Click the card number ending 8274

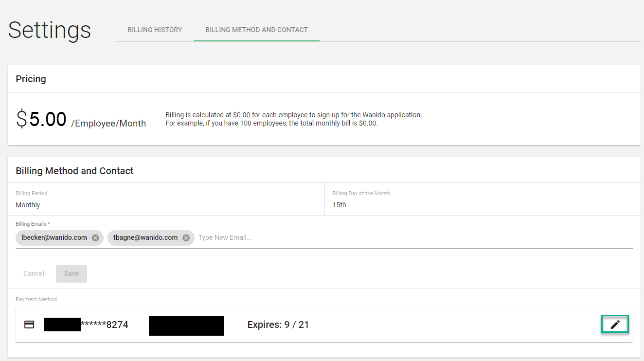86,325
